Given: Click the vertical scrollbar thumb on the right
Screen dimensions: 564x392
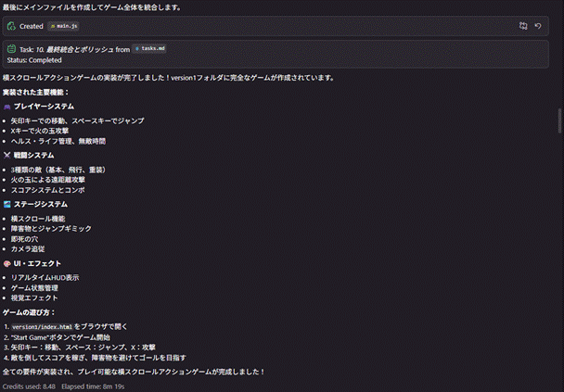Looking at the screenshot, I should (559, 120).
